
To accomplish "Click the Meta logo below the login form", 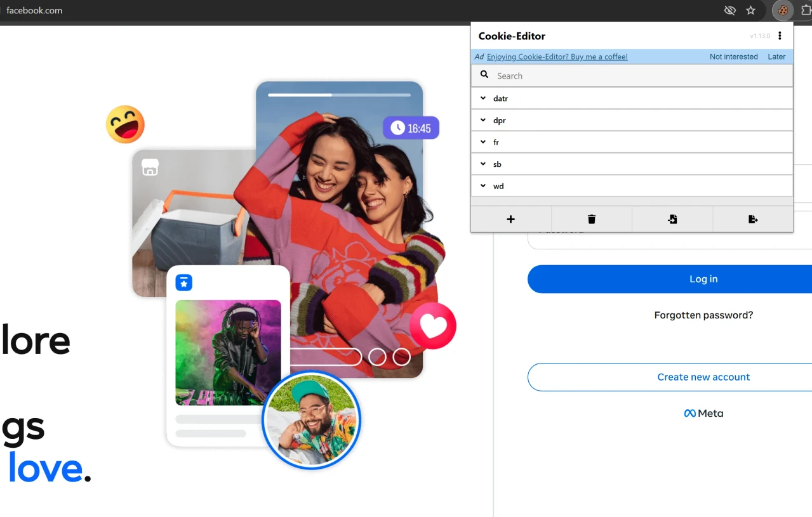I will pos(703,413).
